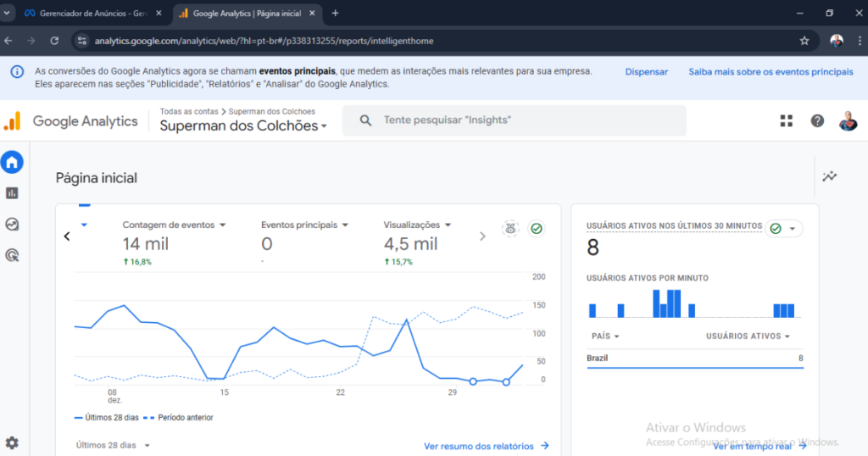Click Dispensar to dismiss banner
868x456 pixels.
pos(646,72)
